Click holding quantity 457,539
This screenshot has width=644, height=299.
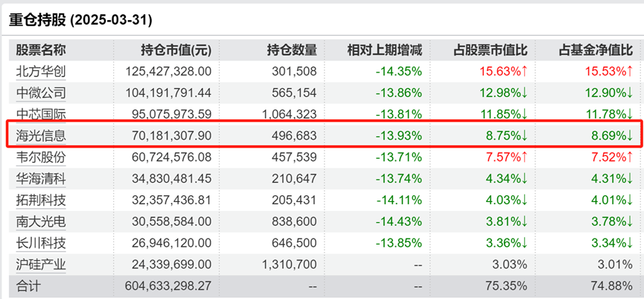click(x=294, y=157)
